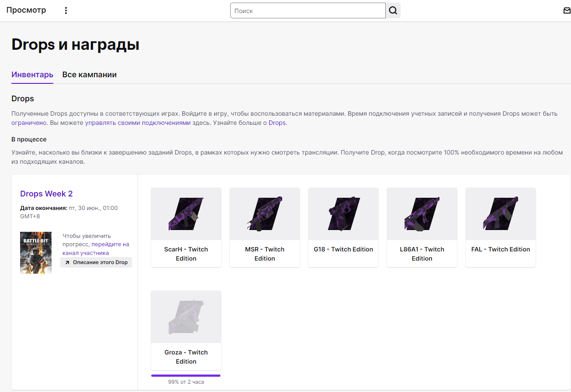Click the 'Дата окончания' end date text
The width and height of the screenshot is (571, 392).
pyautogui.click(x=69, y=212)
